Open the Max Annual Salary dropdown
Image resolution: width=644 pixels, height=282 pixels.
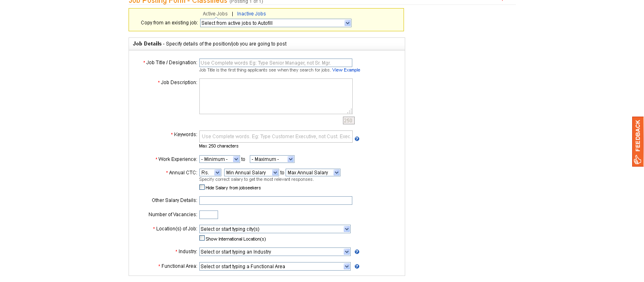coord(313,173)
